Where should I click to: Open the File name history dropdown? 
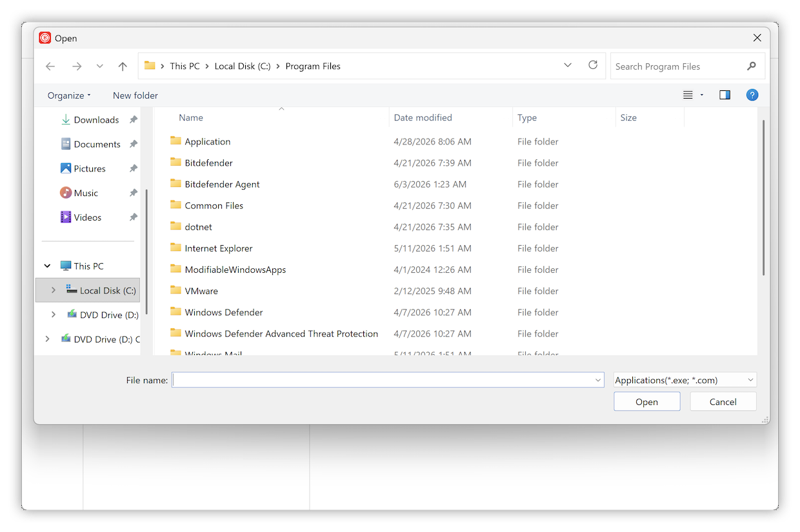598,380
